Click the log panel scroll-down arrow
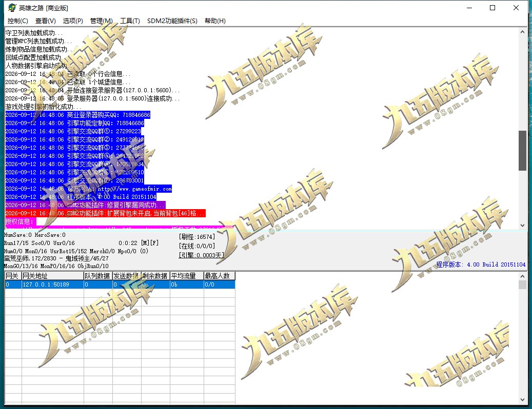 coord(522,226)
